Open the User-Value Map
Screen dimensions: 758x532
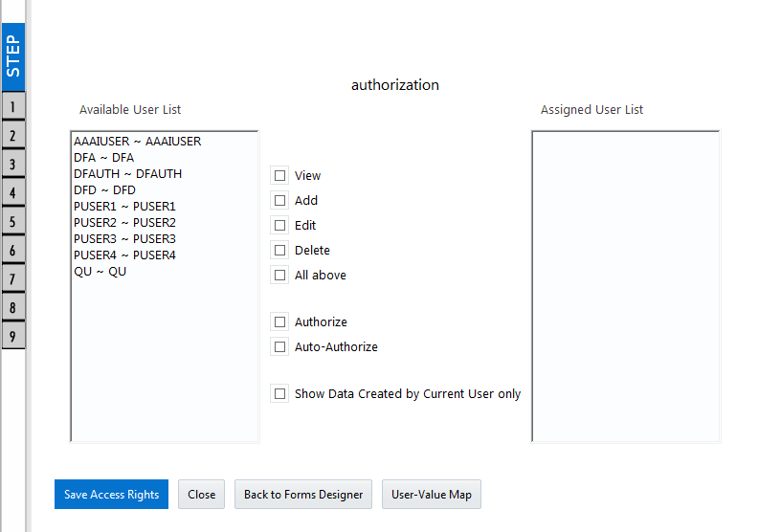pyautogui.click(x=432, y=495)
